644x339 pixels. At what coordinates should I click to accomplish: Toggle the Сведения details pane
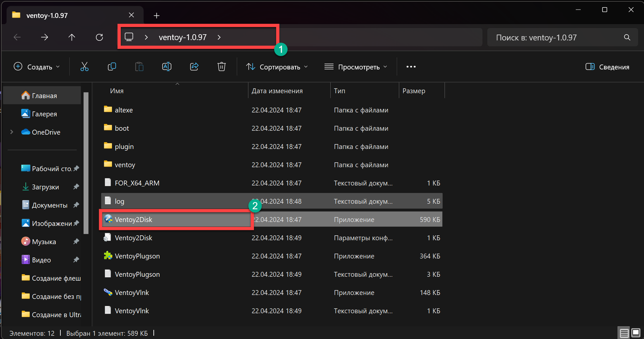click(x=607, y=67)
